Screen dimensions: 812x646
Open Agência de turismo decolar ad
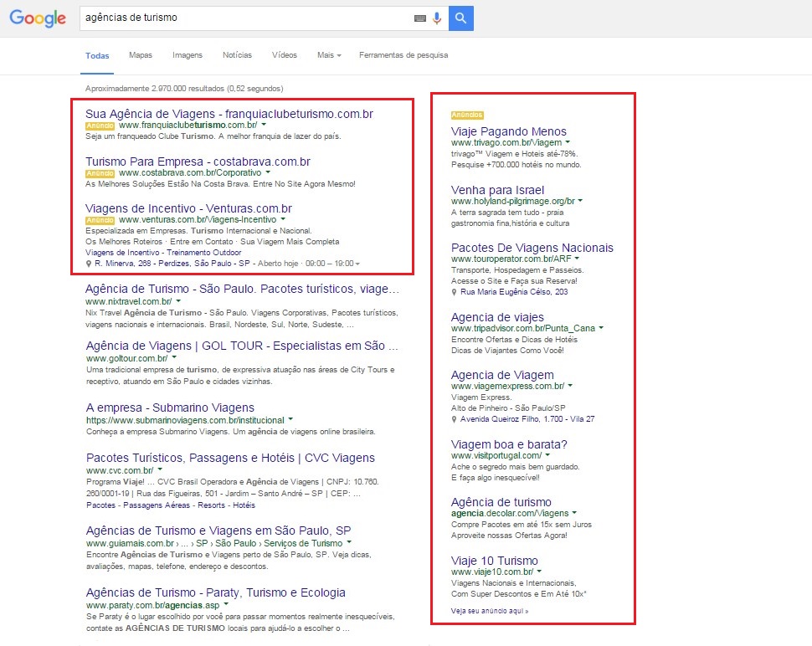pos(501,502)
